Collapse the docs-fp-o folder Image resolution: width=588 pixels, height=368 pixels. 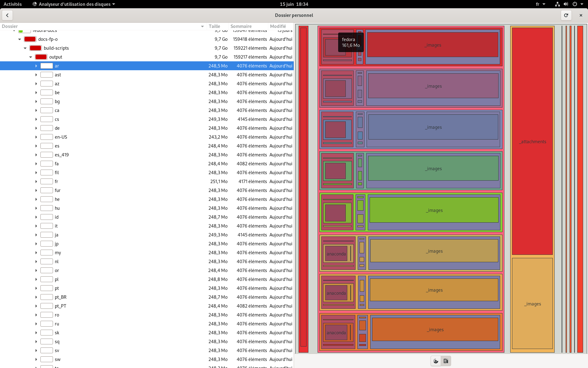point(20,39)
